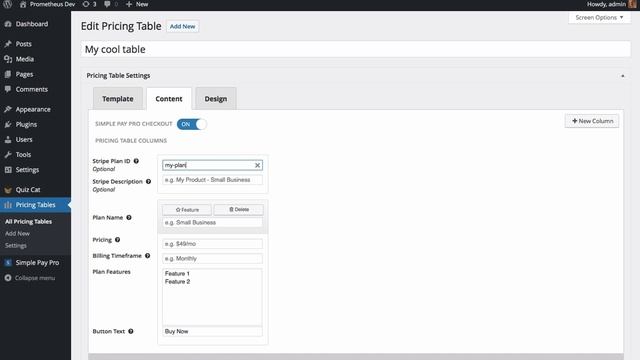
Task: Focus the Billing Timeframe input
Action: point(212,258)
